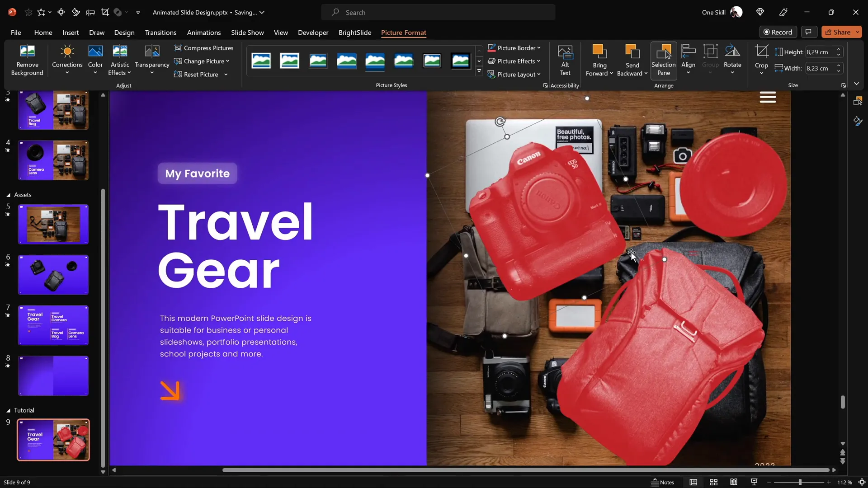Open the Animations tab
The width and height of the screenshot is (868, 488).
coord(203,33)
